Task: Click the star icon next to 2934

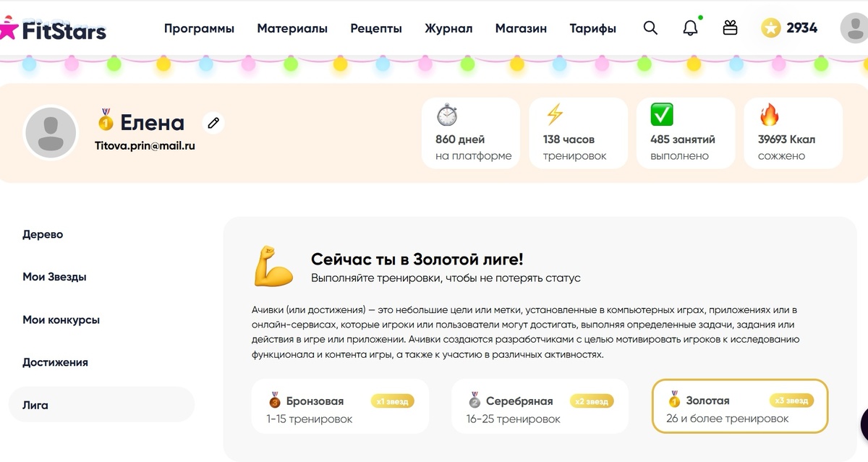Action: point(770,28)
